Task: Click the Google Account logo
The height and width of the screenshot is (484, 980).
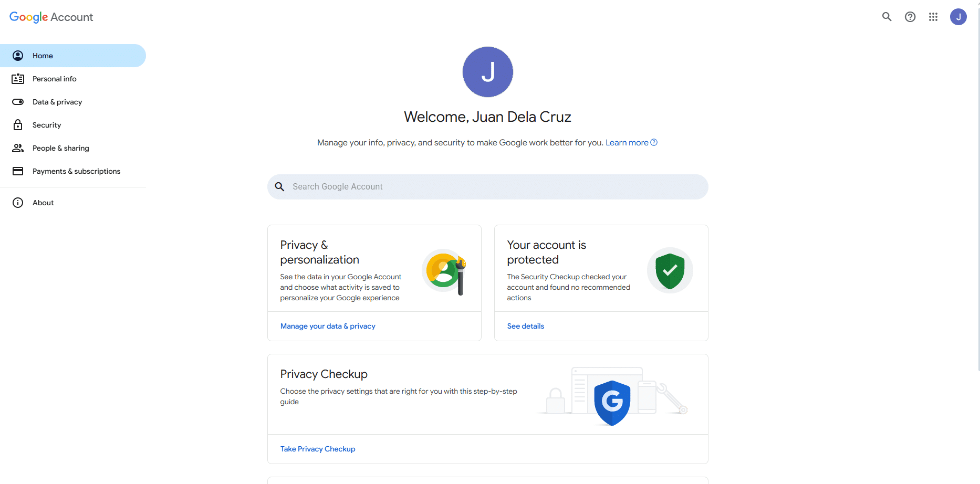Action: (x=51, y=17)
